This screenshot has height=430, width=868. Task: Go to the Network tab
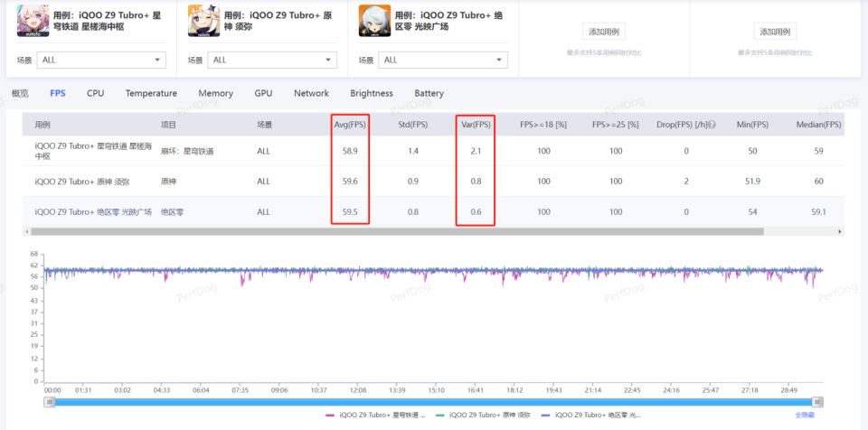tap(311, 93)
